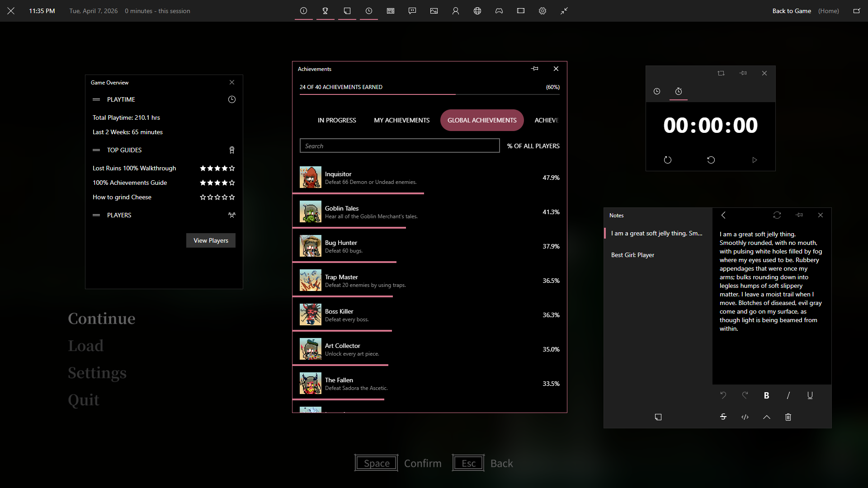Screen dimensions: 868x488
Task: Open the web browser globe icon
Action: click(477, 11)
